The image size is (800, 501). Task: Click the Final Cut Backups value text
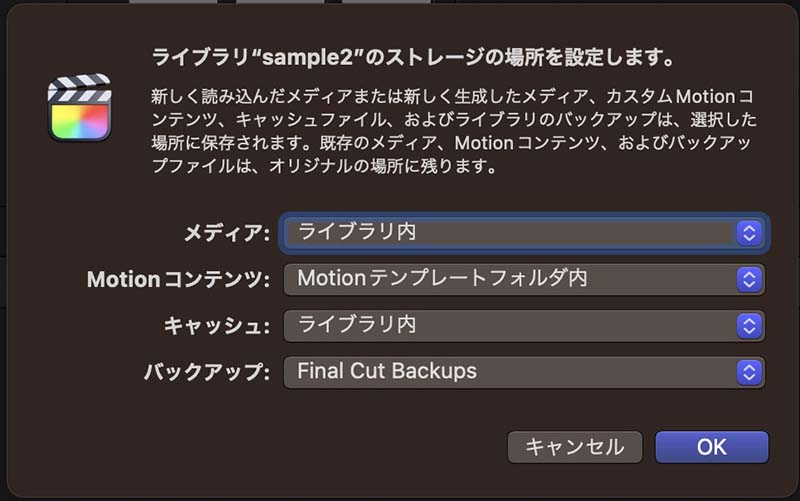click(x=387, y=371)
